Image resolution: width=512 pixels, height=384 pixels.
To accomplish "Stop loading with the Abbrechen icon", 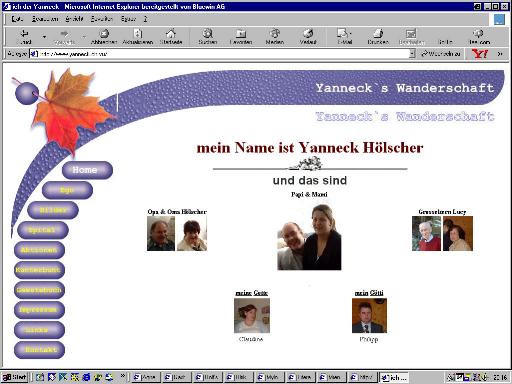I will coord(104,33).
